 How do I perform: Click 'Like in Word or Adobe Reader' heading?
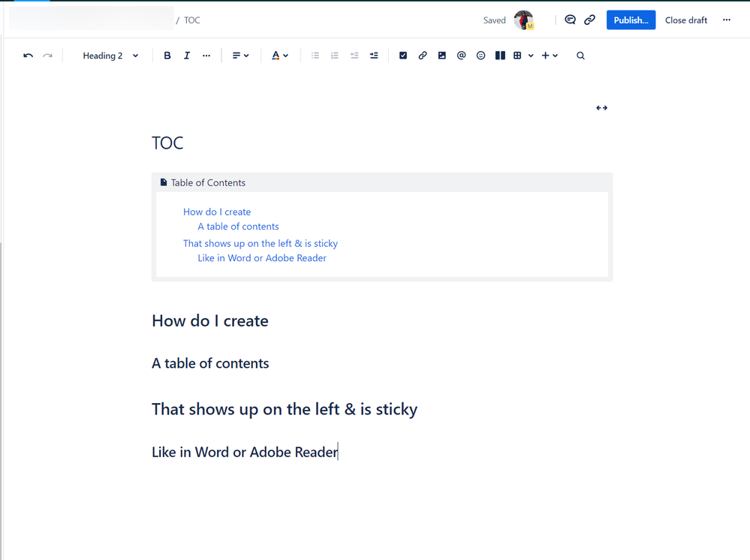(245, 452)
